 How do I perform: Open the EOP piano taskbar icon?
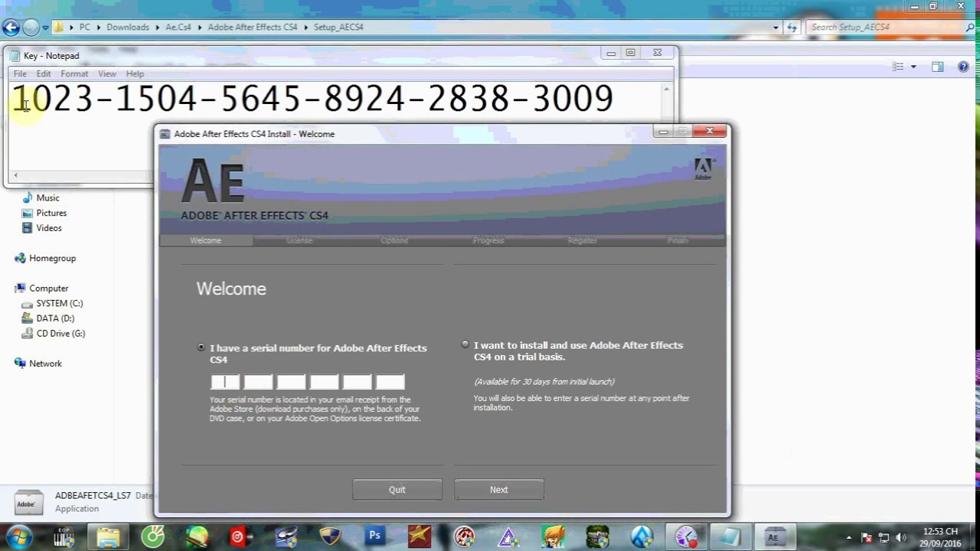64,537
